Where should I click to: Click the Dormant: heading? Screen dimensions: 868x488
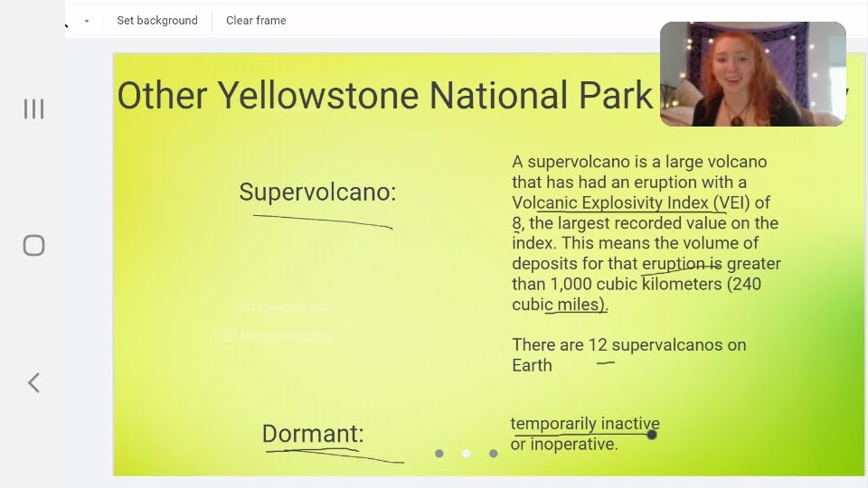tap(313, 433)
